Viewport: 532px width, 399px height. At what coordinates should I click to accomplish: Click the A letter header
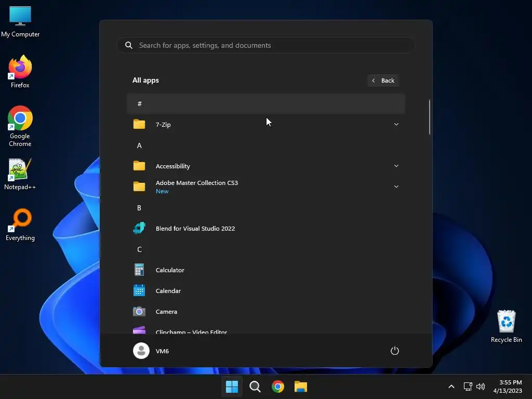[x=139, y=145]
